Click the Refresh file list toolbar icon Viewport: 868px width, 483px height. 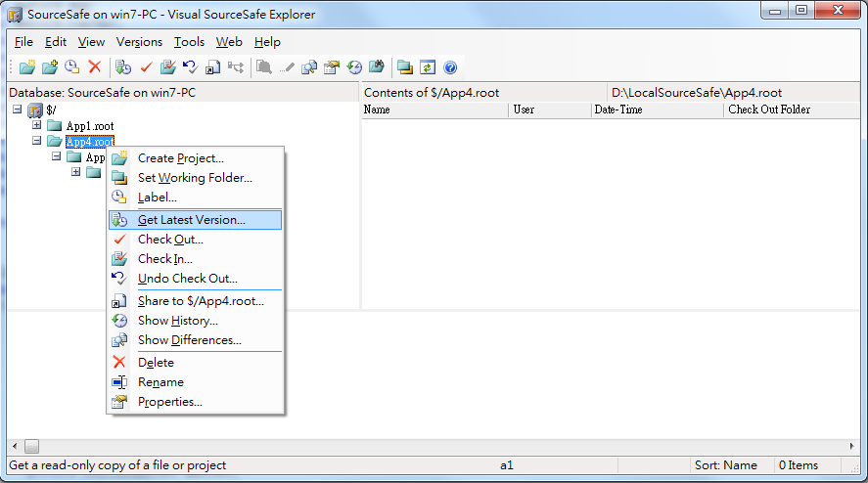(428, 67)
